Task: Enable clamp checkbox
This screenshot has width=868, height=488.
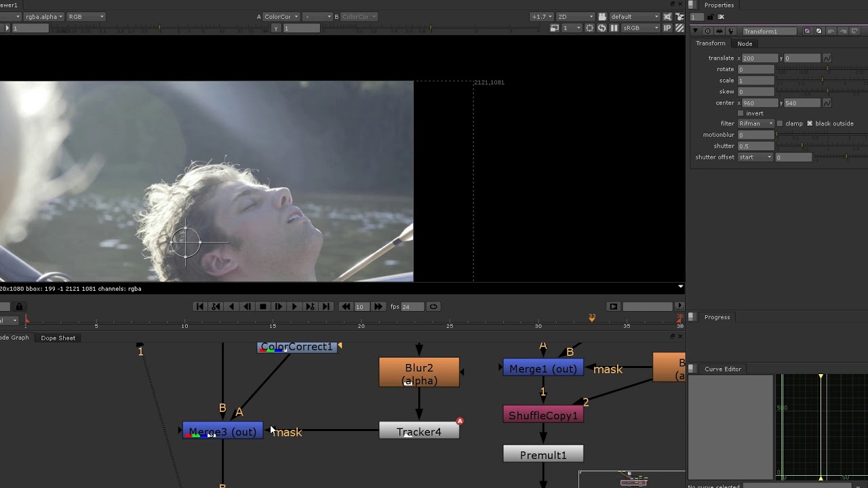Action: pos(780,123)
